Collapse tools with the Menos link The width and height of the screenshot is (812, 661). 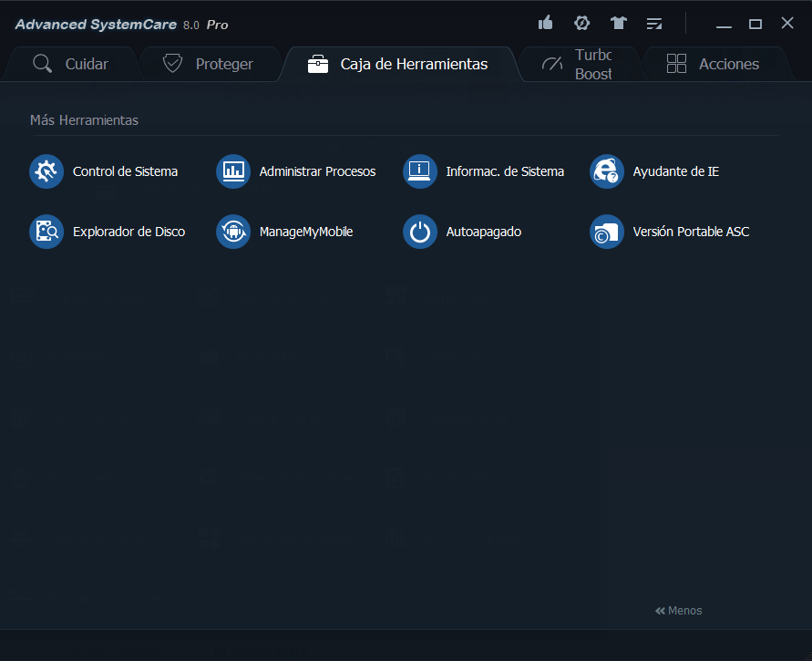679,611
